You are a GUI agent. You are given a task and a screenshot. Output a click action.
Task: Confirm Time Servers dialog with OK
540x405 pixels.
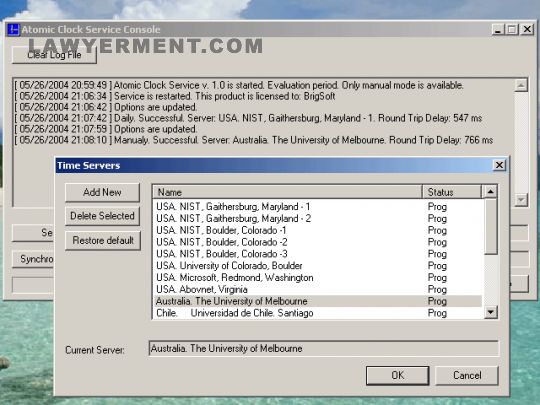coord(397,375)
